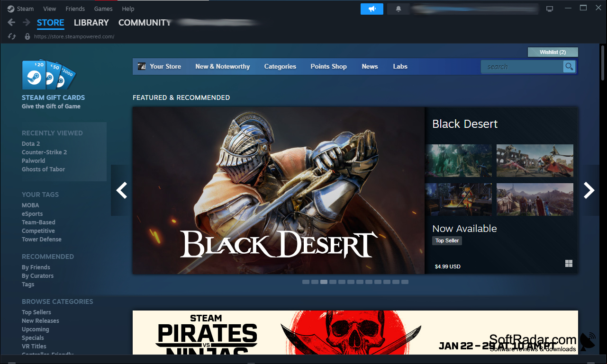This screenshot has height=364, width=607.
Task: Click the padlock security icon
Action: click(x=27, y=36)
